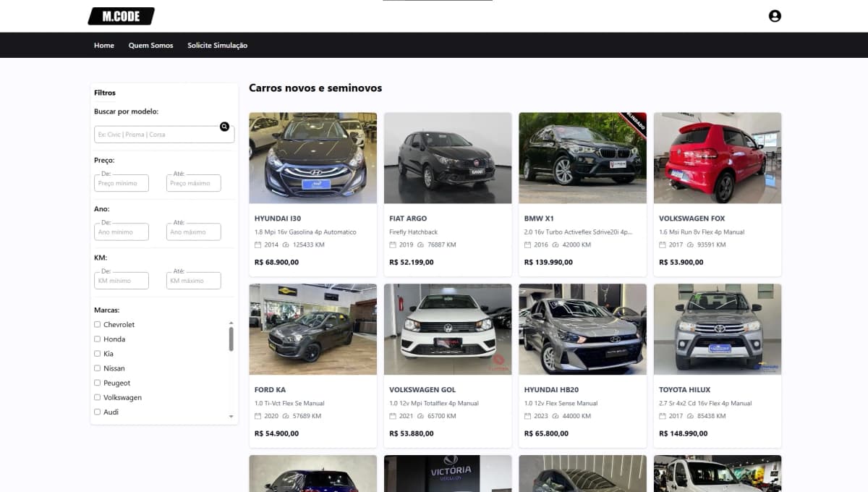This screenshot has height=492, width=868.
Task: Click odometer icon on Toyota Hilux card
Action: tap(691, 416)
